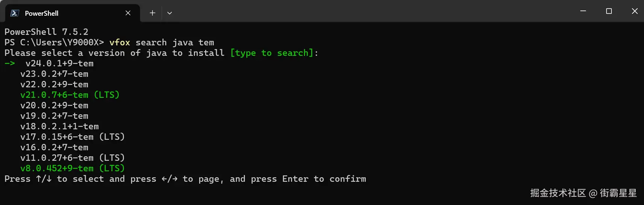
Task: Close the terminal window
Action: [635, 11]
